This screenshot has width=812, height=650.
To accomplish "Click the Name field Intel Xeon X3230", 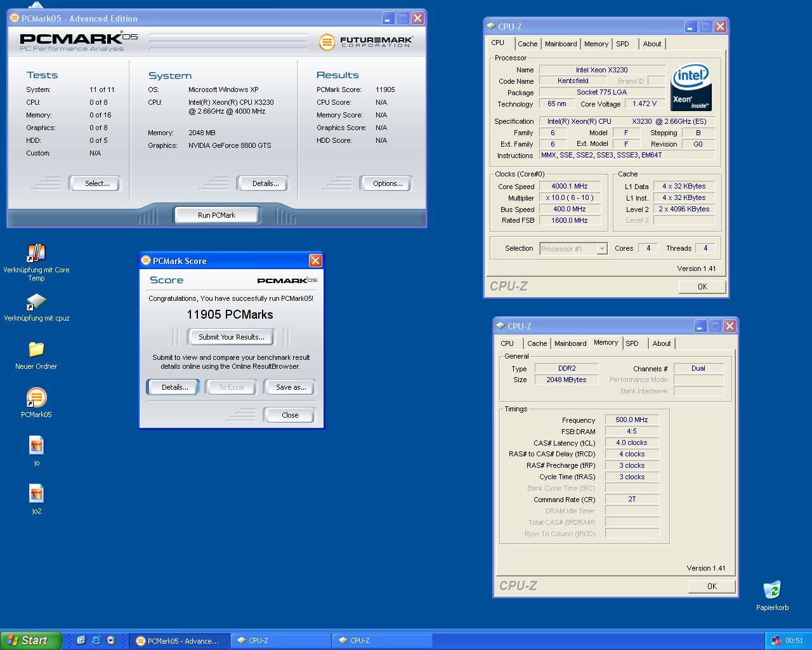I will click(602, 70).
